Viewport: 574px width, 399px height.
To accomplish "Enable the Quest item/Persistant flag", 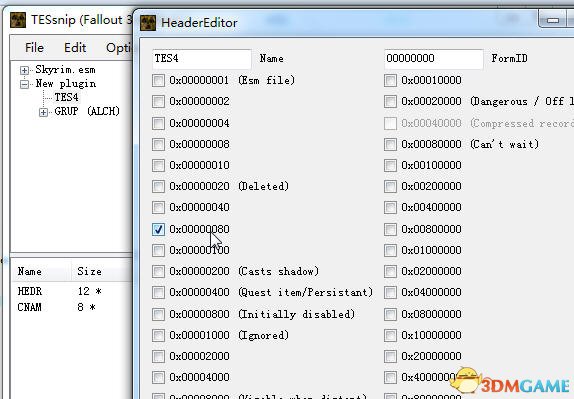I will [159, 292].
